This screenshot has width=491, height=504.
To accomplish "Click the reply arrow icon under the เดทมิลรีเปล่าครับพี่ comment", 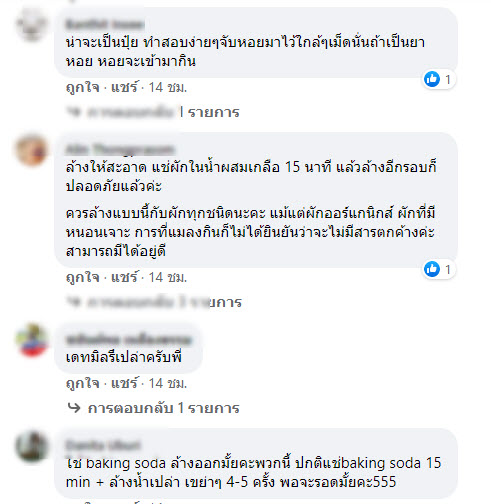I will (x=74, y=408).
